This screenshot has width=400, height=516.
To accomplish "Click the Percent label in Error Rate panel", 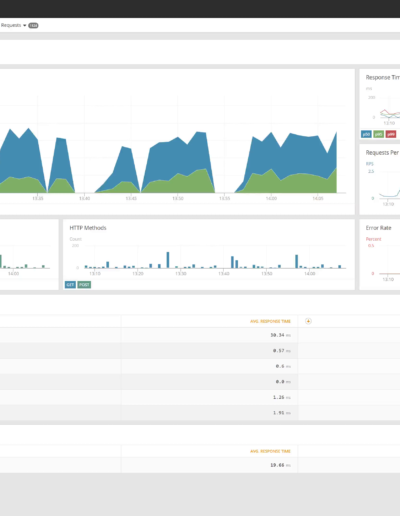I will [x=373, y=239].
